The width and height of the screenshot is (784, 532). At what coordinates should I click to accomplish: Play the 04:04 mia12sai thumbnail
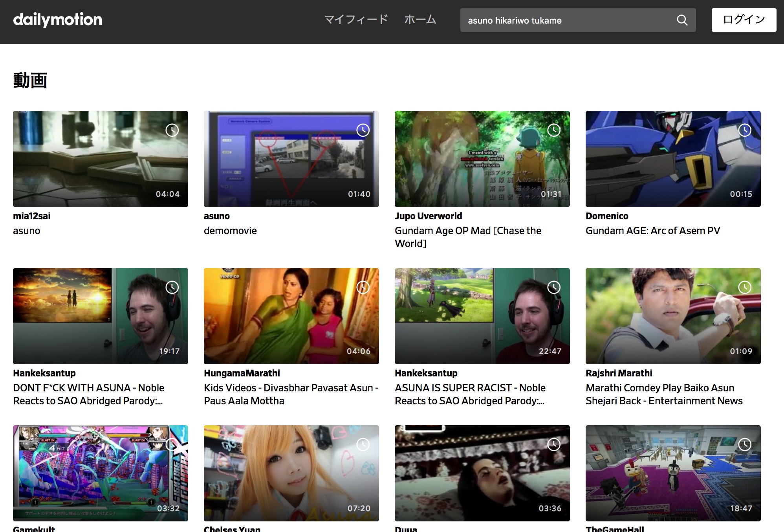(101, 159)
